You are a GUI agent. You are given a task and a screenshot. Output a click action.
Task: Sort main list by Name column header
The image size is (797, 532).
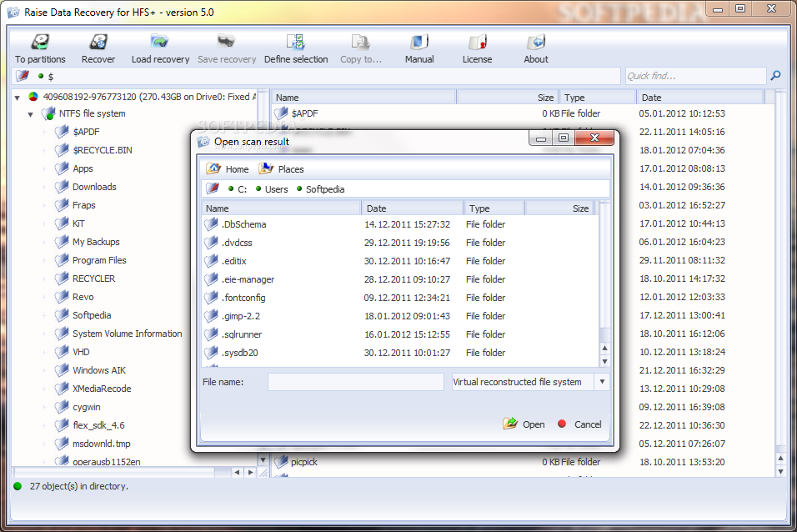click(x=364, y=97)
